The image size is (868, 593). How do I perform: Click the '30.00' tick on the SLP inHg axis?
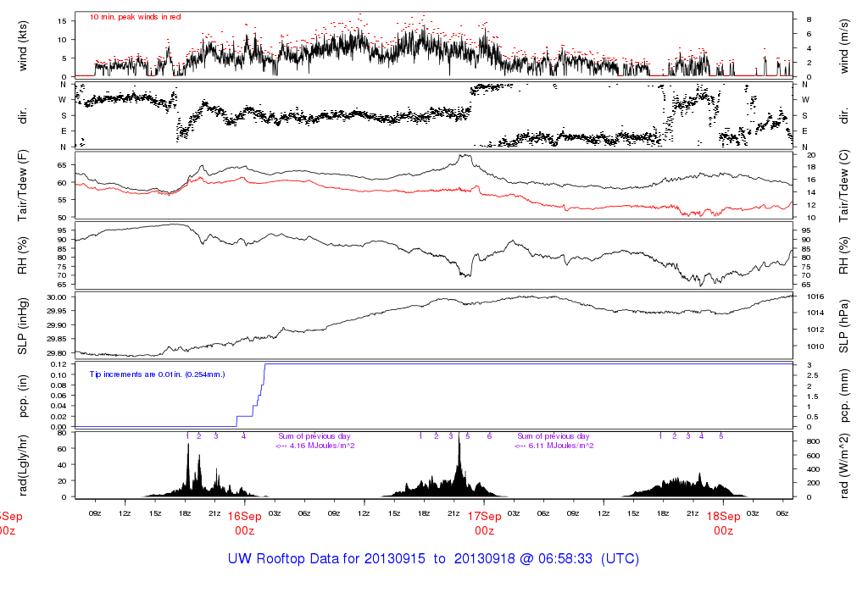click(58, 297)
